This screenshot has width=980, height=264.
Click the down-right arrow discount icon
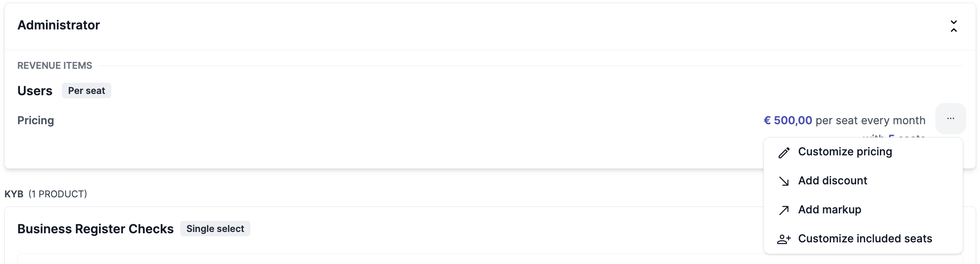[784, 181]
